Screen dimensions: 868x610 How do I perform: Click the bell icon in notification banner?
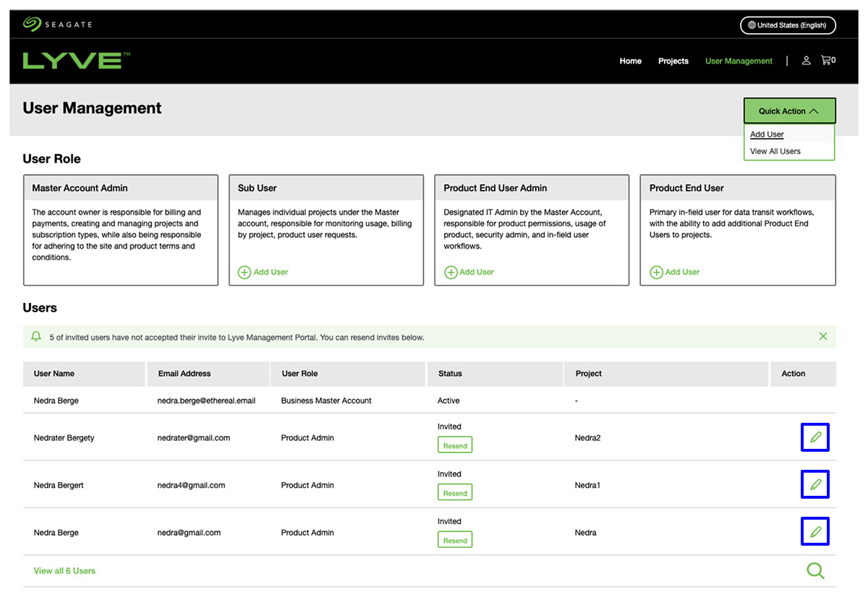click(x=36, y=337)
